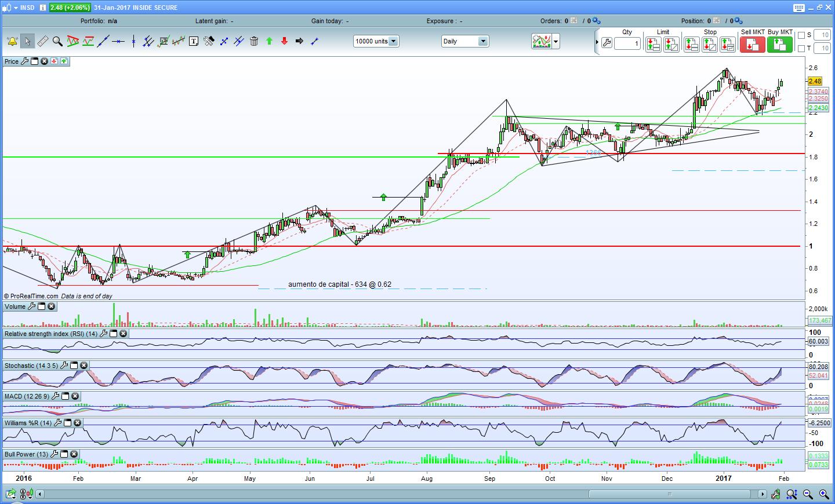Close the Williams %R indicator panel
835x504 pixels.
click(78, 423)
